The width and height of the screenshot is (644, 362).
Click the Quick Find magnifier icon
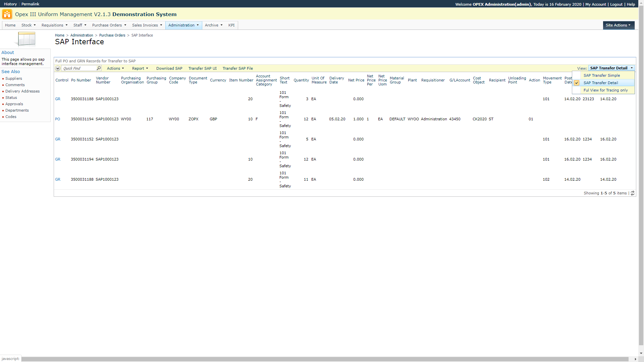click(x=99, y=68)
